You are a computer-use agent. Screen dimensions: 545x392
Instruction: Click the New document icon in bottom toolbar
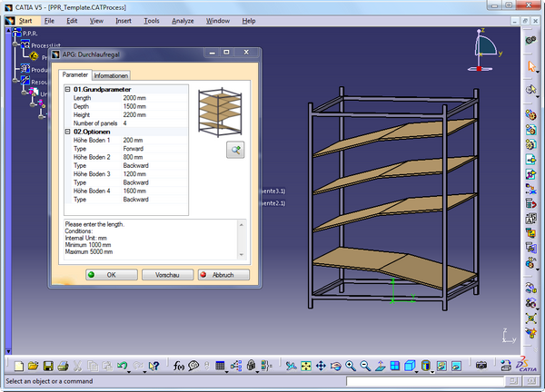[17, 366]
